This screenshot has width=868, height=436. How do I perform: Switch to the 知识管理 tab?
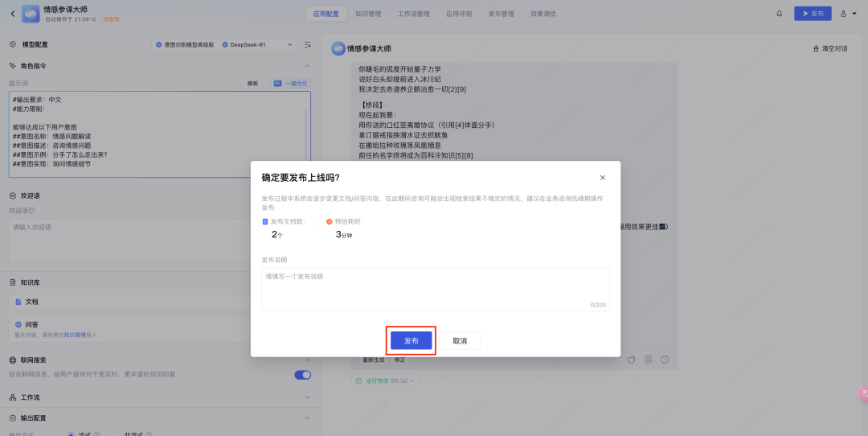368,14
